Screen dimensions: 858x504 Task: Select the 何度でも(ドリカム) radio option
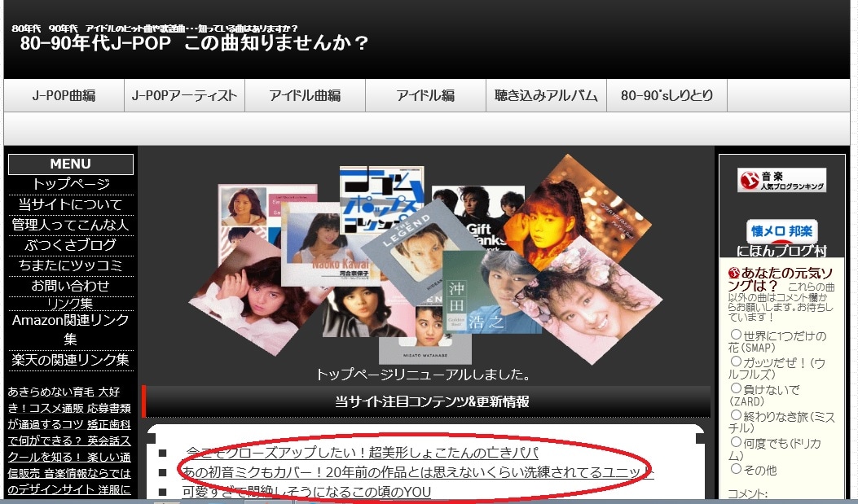[736, 441]
